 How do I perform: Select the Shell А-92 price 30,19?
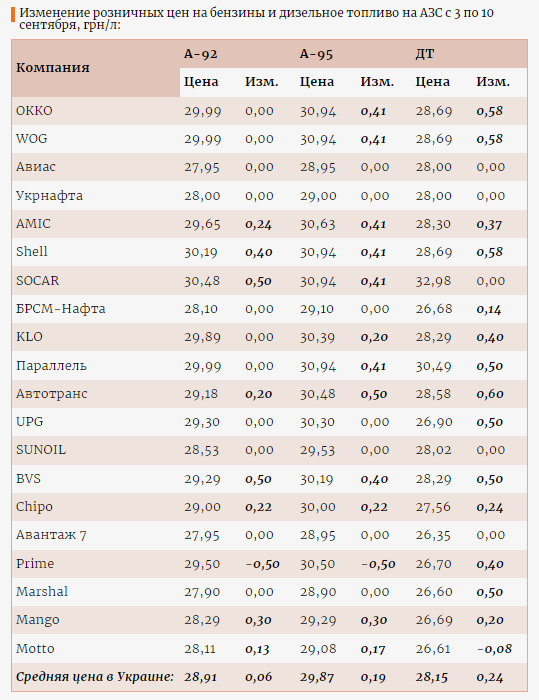point(201,252)
